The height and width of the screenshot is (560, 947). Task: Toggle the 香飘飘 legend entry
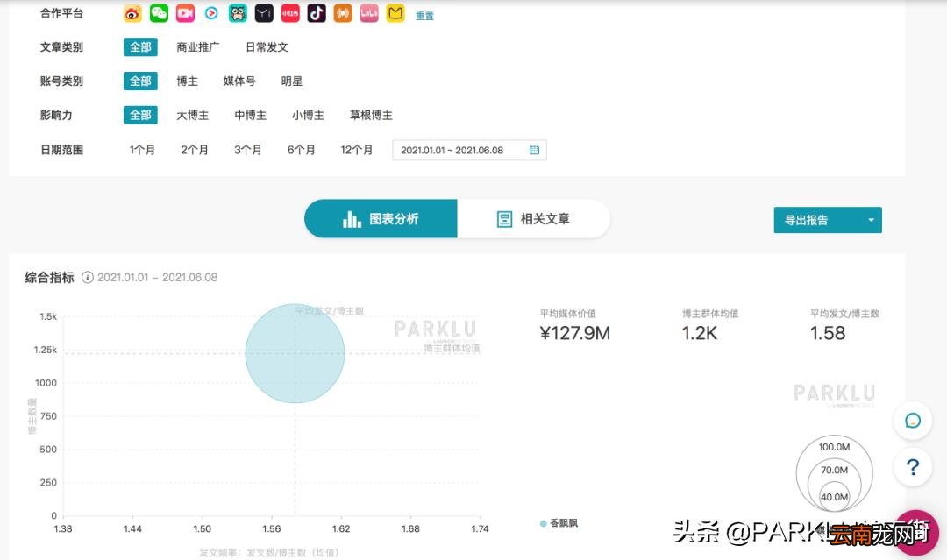(x=559, y=523)
